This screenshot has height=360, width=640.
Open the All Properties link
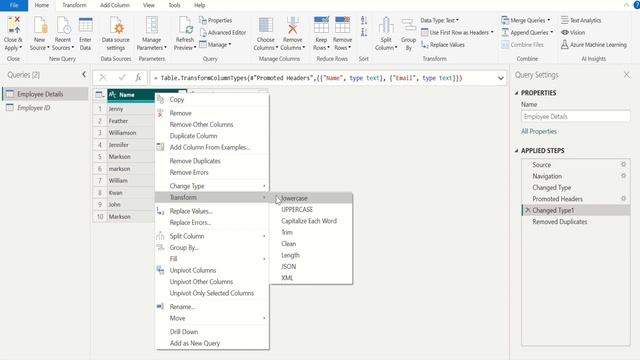pos(539,131)
